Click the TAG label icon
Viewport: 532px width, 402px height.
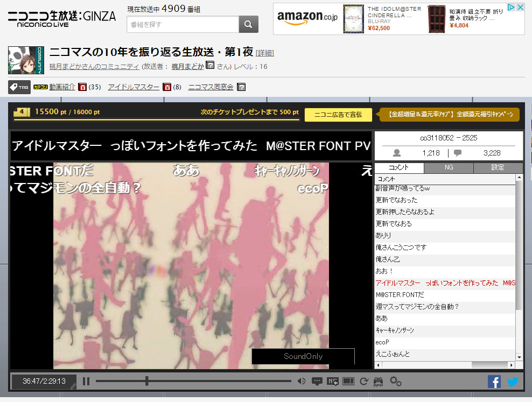tap(19, 87)
